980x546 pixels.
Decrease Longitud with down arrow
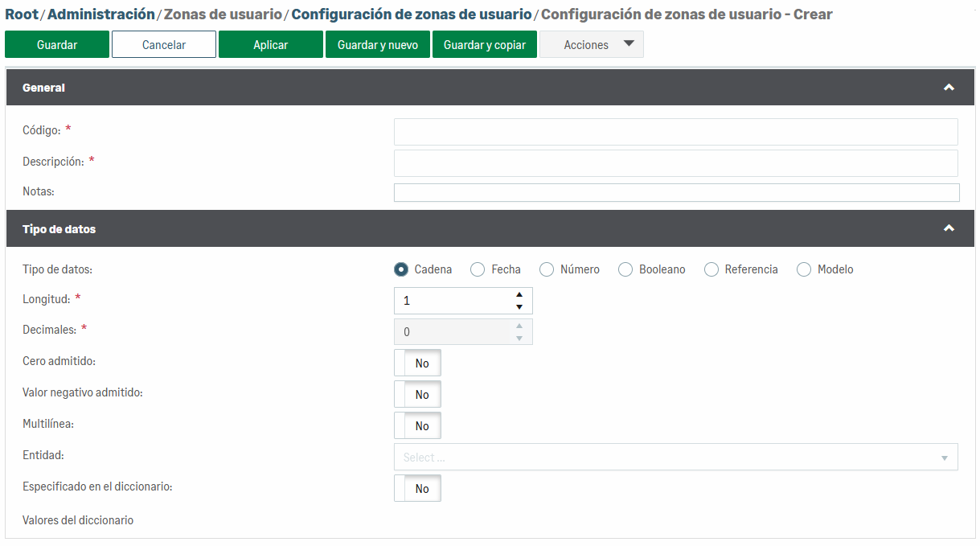pyautogui.click(x=519, y=307)
